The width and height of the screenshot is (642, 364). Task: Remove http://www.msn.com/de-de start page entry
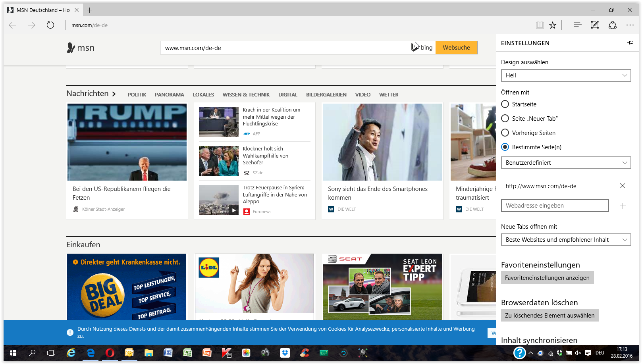pyautogui.click(x=623, y=186)
